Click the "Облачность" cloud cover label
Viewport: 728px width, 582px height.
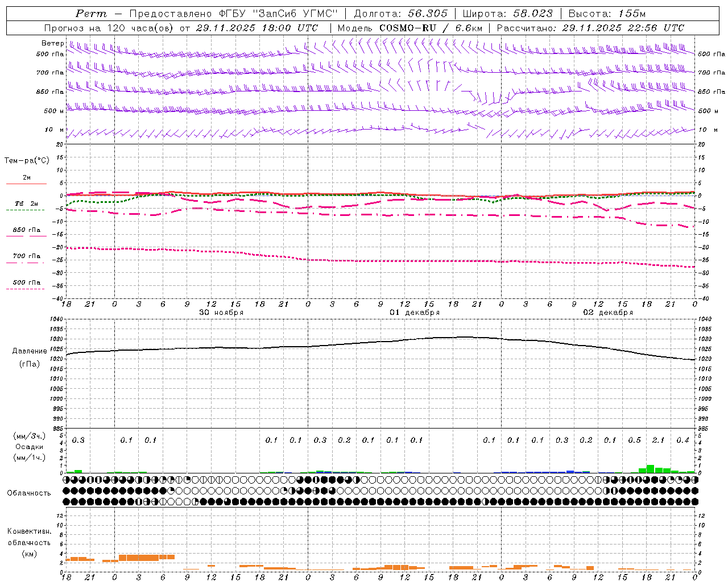point(29,493)
